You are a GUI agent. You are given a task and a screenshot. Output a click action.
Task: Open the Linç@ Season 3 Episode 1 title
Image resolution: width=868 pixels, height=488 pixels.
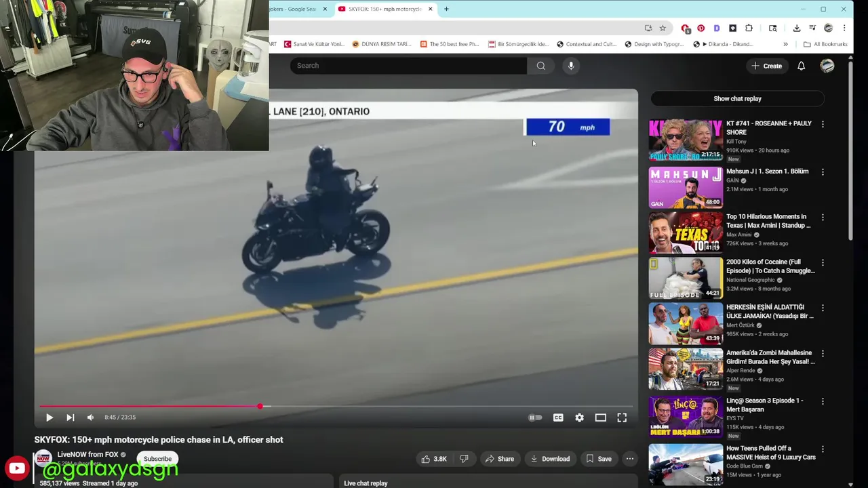764,405
